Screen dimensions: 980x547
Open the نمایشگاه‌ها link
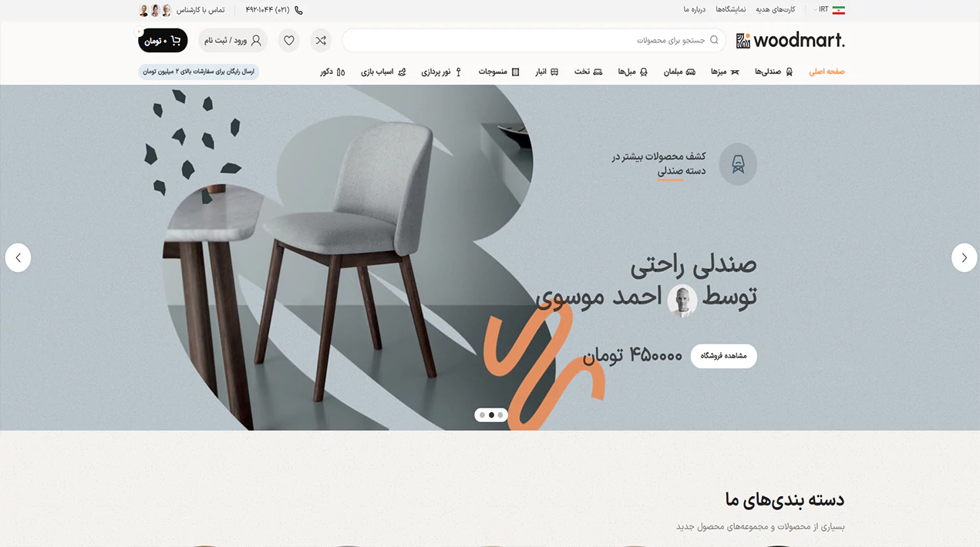point(730,10)
